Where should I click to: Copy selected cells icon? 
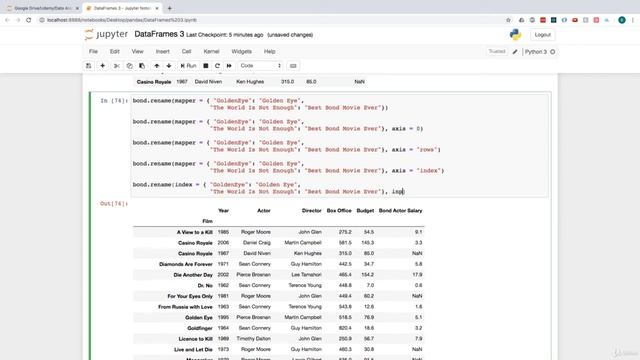(129, 66)
